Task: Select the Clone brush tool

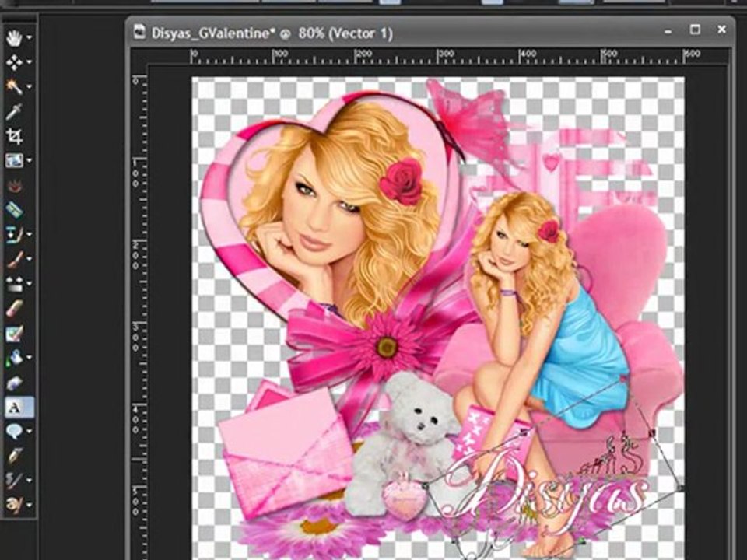Action: pos(14,234)
